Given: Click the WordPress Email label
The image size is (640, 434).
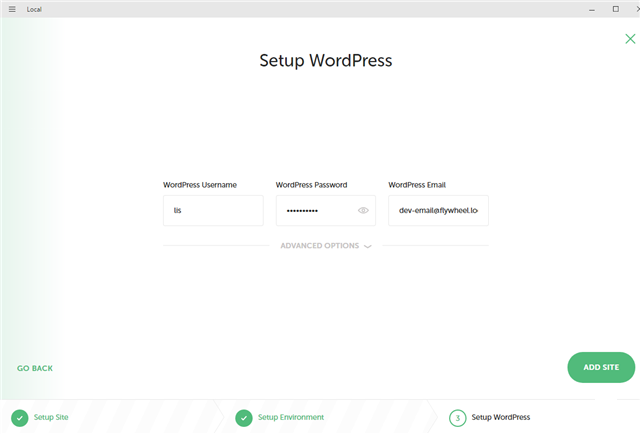Looking at the screenshot, I should (x=417, y=185).
